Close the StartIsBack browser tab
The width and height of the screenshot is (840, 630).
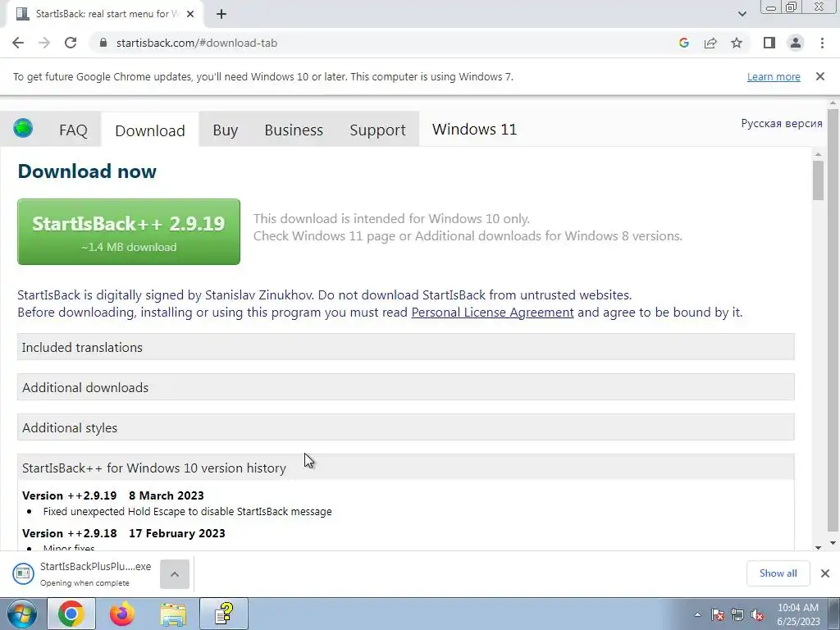click(x=190, y=14)
